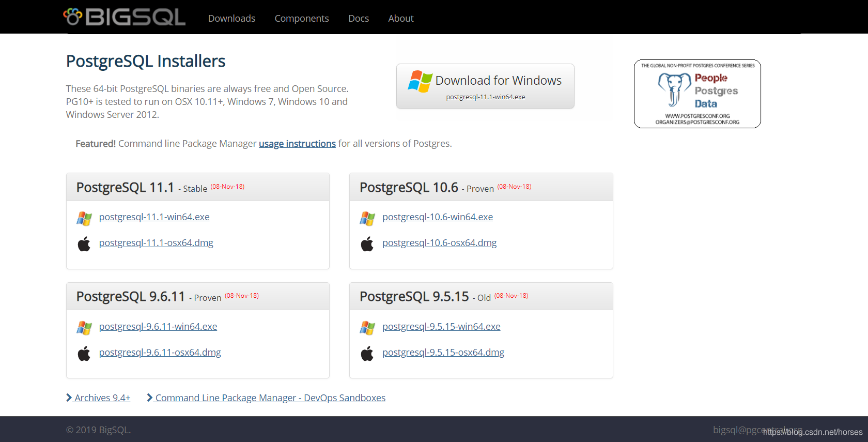This screenshot has height=442, width=868.
Task: Open Command Line Package Manager - DevOps Sandboxes
Action: [266, 398]
